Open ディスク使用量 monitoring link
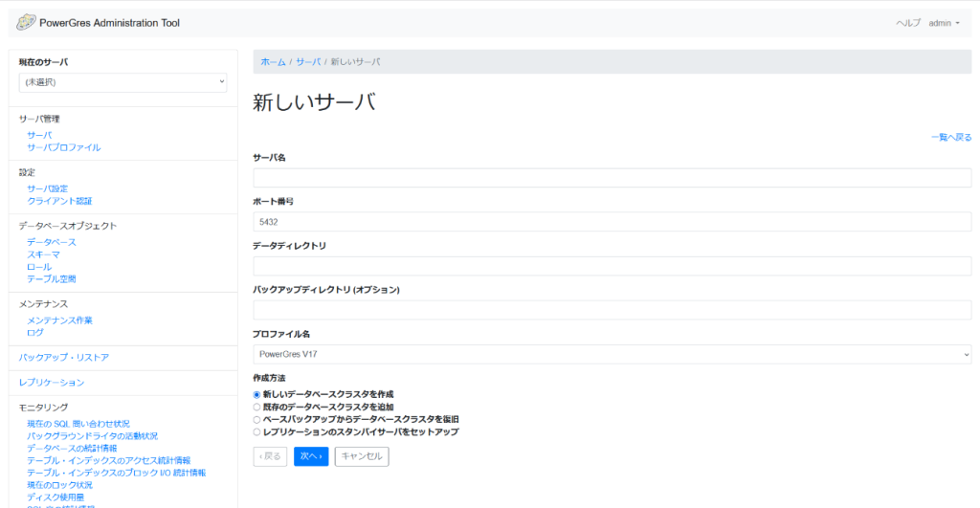 coord(56,497)
